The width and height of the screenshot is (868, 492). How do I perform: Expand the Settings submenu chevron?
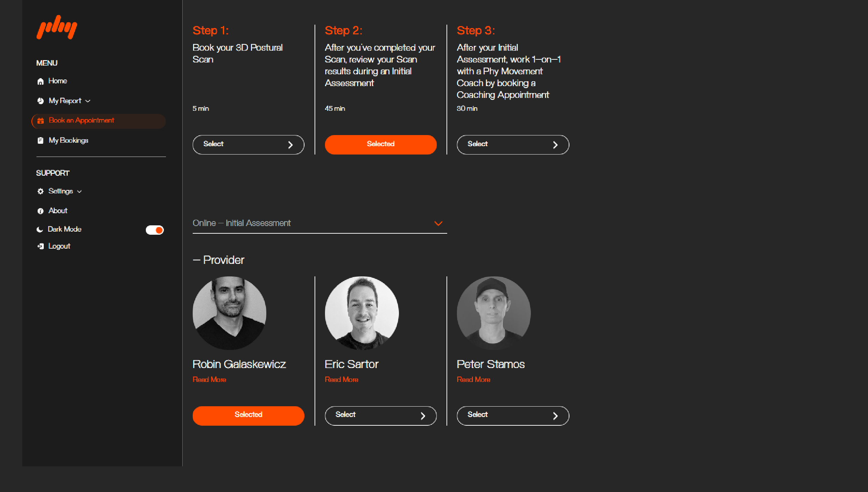click(80, 192)
